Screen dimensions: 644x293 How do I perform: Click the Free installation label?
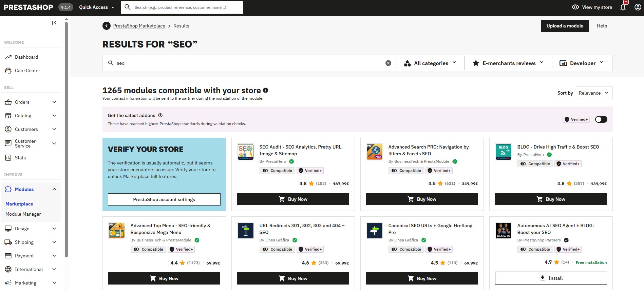591,262
